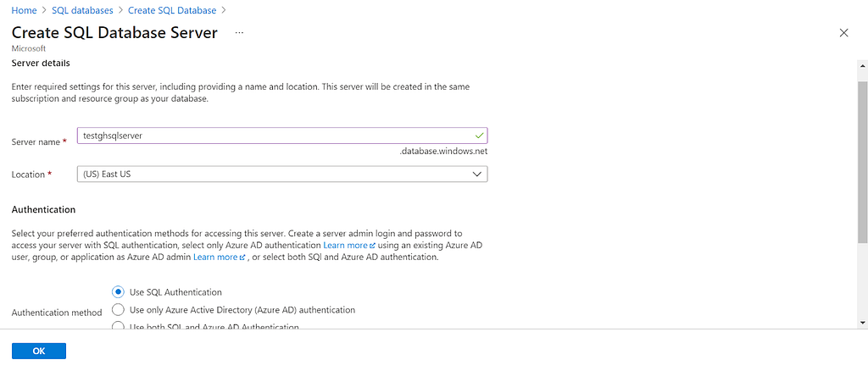Click the scrollbar up arrow
The height and width of the screenshot is (371, 868).
coord(862,65)
